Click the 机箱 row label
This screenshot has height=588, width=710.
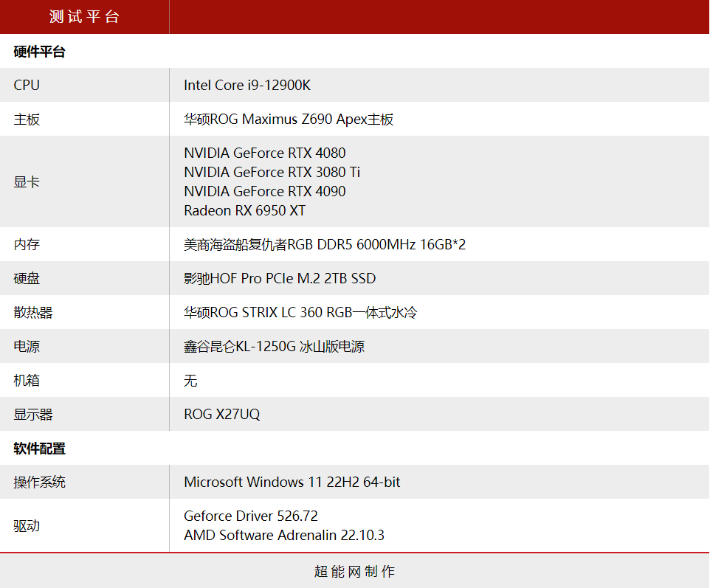27,380
